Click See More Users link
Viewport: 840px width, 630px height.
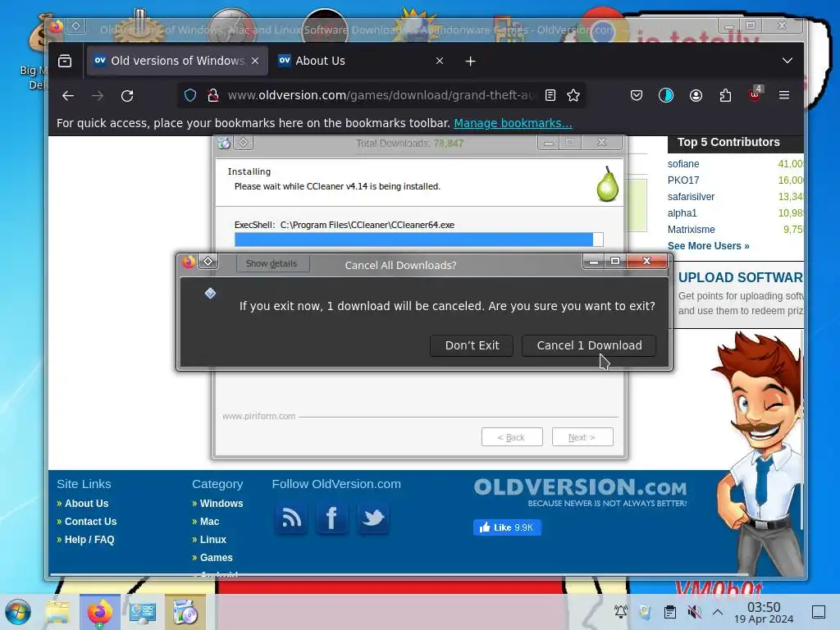(708, 246)
